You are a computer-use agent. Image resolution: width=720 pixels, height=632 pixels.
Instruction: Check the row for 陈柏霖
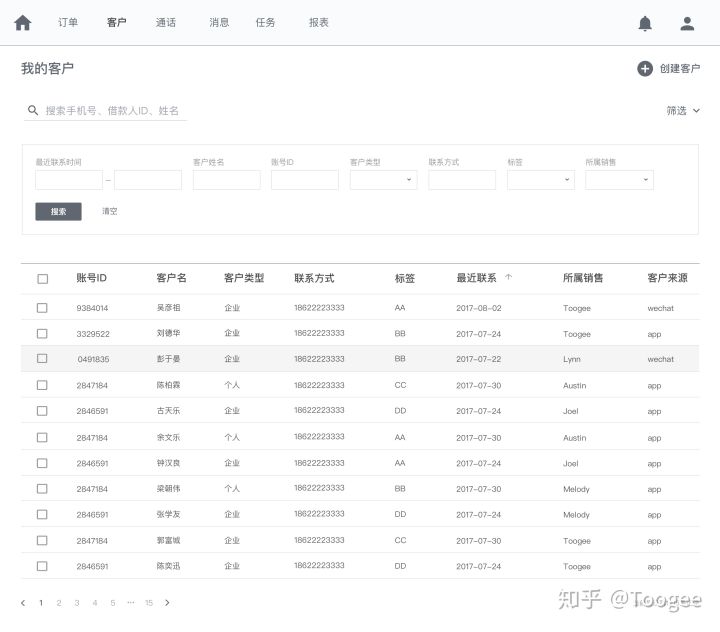click(x=42, y=385)
